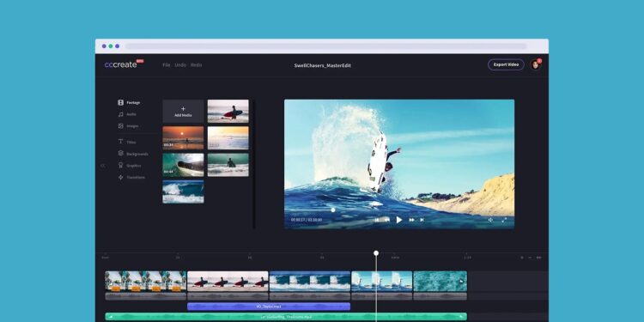
Task: Select the pale yellow sunrise sea thumbnail
Action: click(228, 138)
